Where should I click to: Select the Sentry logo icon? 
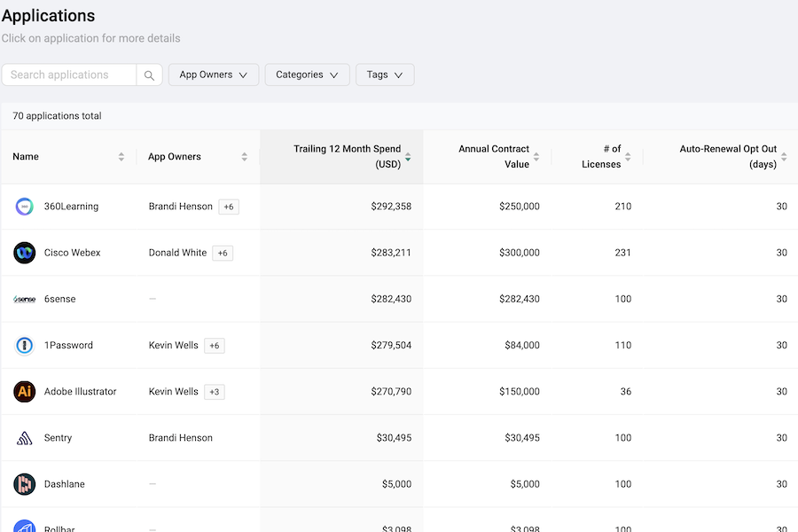pos(25,438)
